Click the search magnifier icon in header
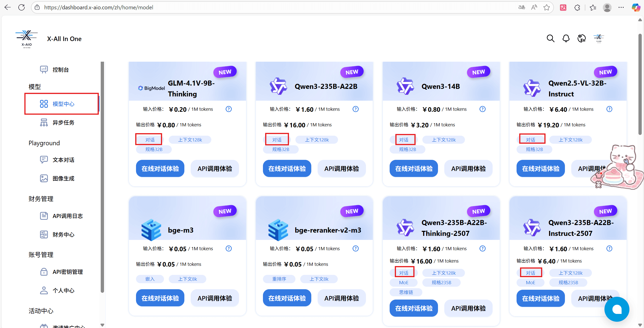 550,39
